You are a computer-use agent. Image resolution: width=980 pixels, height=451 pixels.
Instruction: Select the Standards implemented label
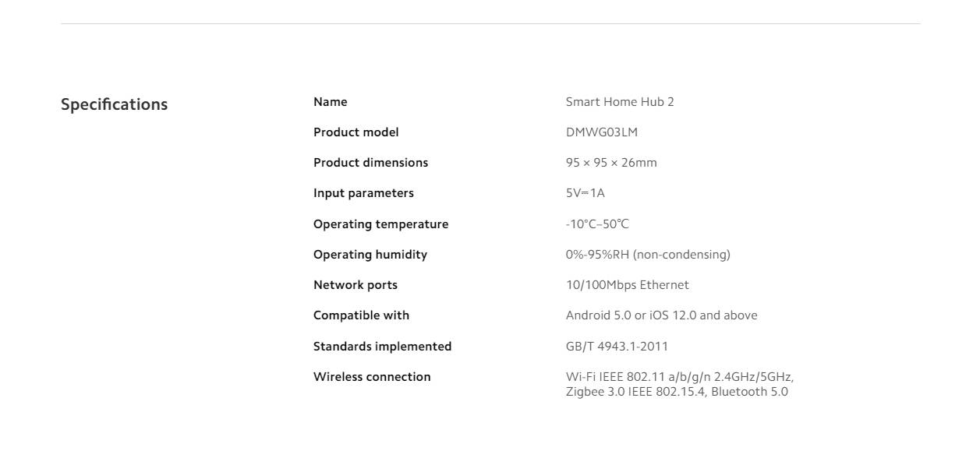pos(383,347)
